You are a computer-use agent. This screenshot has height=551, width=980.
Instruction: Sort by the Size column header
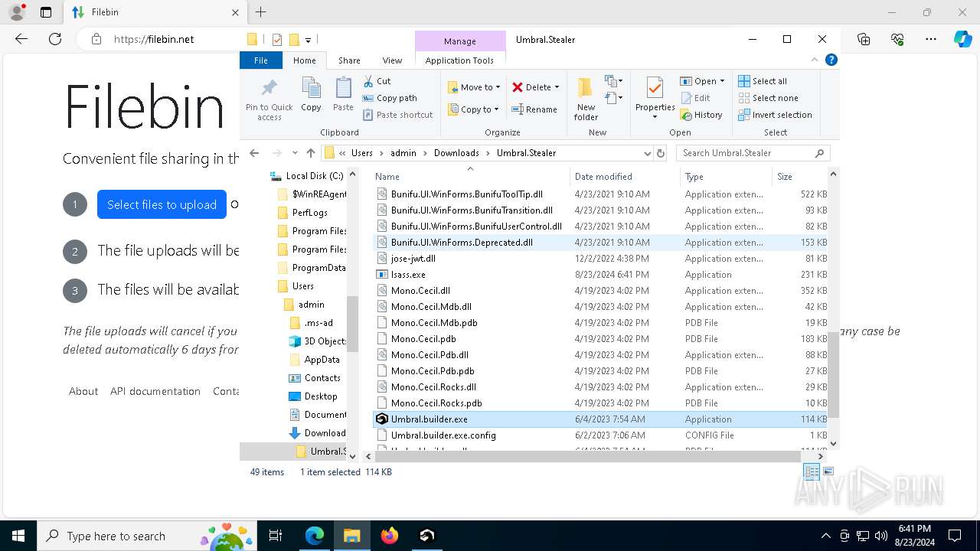point(799,177)
